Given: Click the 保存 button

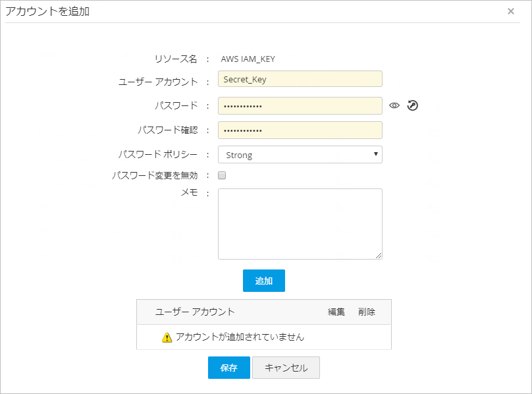Looking at the screenshot, I should [x=229, y=368].
